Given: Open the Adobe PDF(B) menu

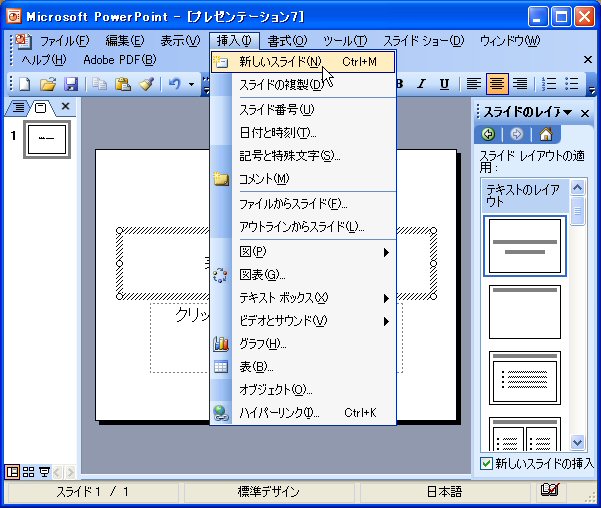Looking at the screenshot, I should click(x=120, y=60).
